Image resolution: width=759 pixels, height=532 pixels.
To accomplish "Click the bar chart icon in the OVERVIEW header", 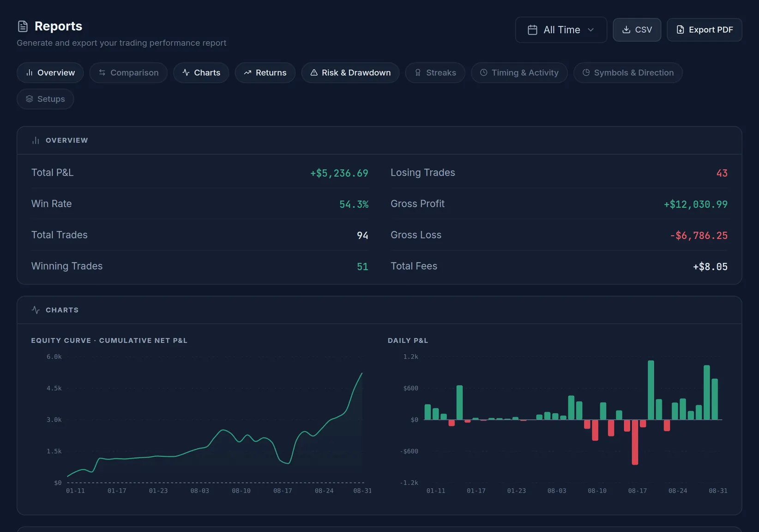I will click(x=36, y=140).
